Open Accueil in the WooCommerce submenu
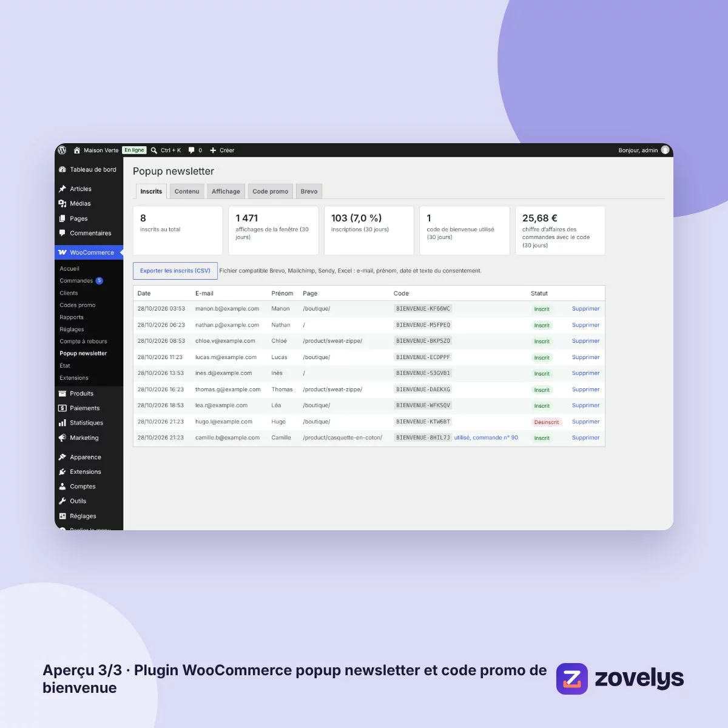This screenshot has height=728, width=728. tap(69, 269)
